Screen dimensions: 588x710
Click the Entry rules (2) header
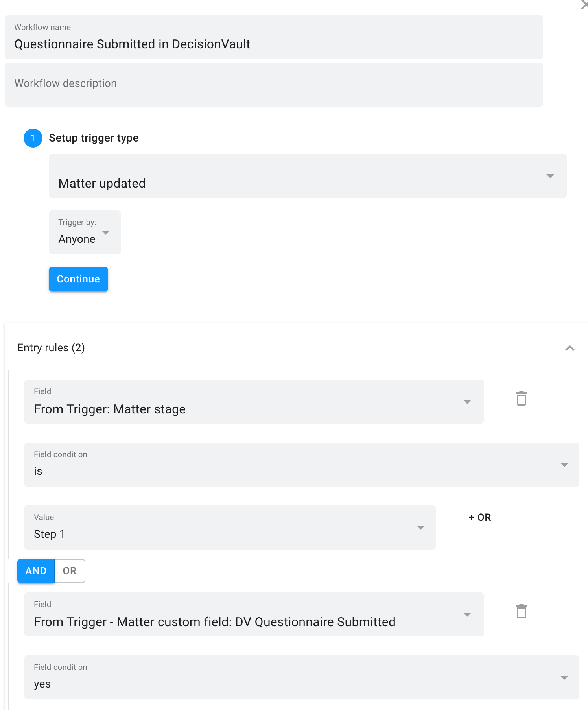[x=52, y=348]
